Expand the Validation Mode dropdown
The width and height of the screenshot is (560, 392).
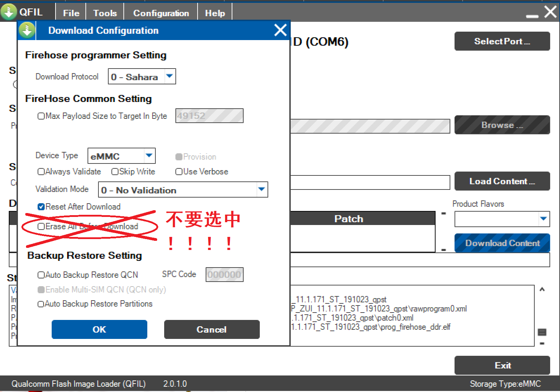tap(261, 189)
